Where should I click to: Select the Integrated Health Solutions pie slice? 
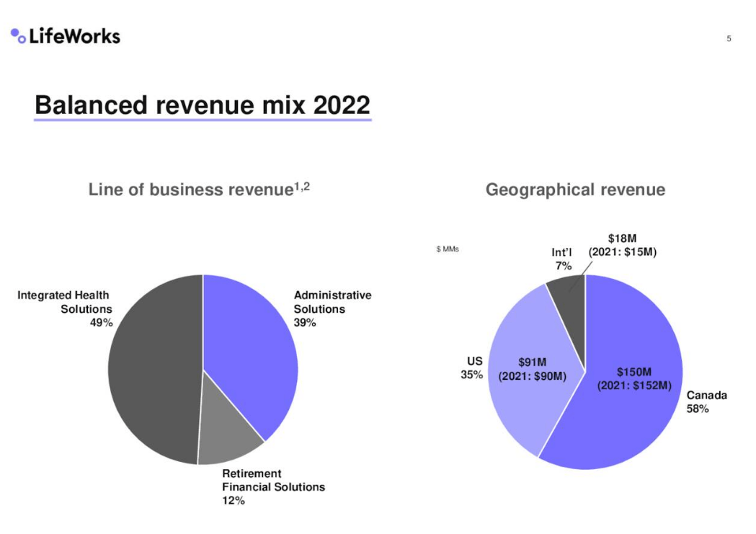154,370
